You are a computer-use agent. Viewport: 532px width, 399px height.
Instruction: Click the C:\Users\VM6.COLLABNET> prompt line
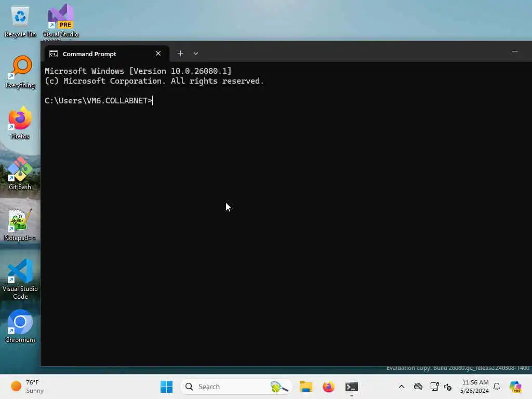pyautogui.click(x=99, y=101)
